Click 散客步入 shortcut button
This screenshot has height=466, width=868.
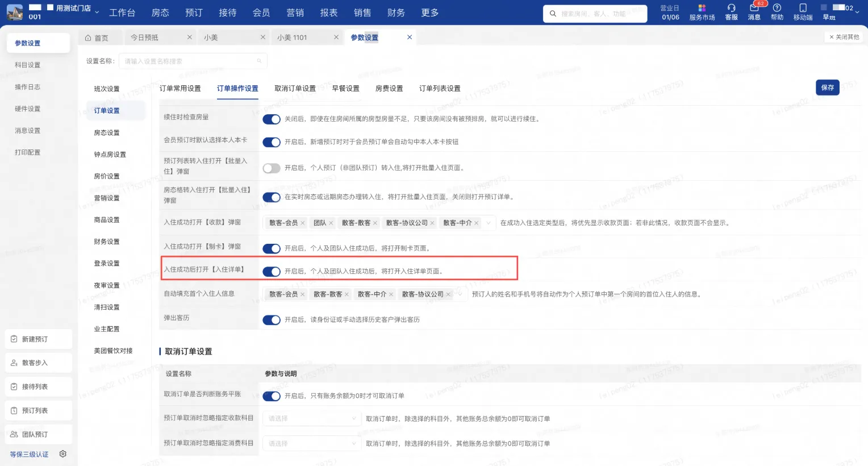point(39,363)
